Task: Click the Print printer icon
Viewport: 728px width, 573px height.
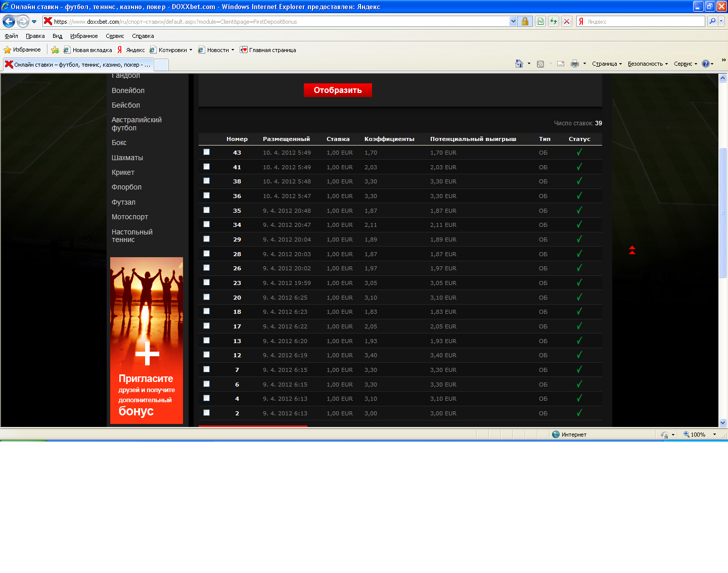Action: click(x=574, y=64)
